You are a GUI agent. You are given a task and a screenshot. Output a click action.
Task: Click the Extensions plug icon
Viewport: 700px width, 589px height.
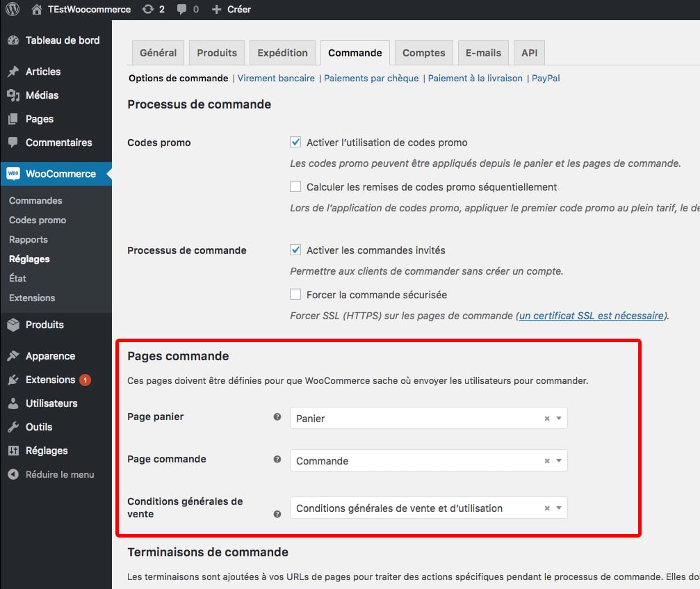click(13, 380)
